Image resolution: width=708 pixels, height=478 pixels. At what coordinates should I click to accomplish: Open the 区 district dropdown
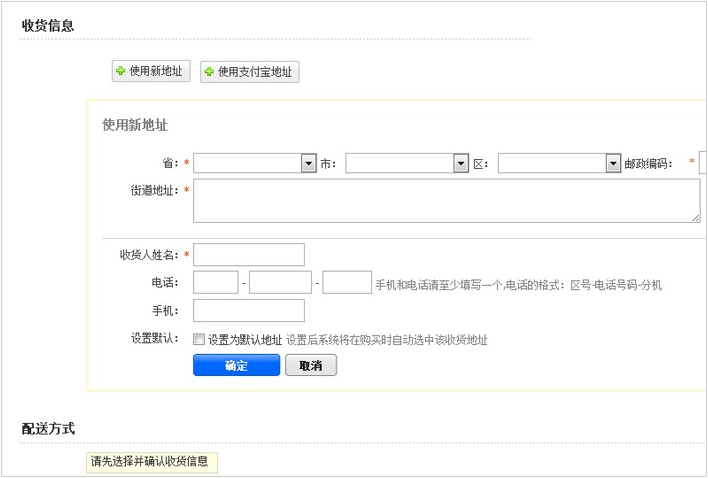[559, 163]
